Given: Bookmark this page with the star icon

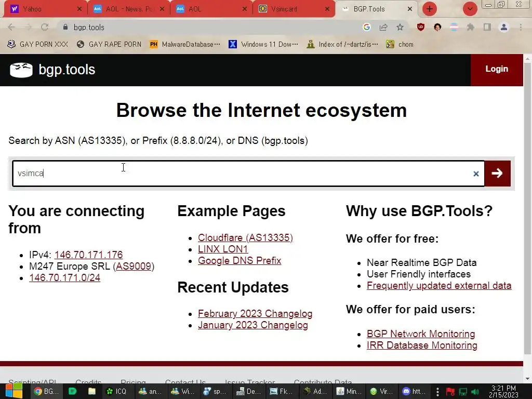Looking at the screenshot, I should click(x=400, y=27).
